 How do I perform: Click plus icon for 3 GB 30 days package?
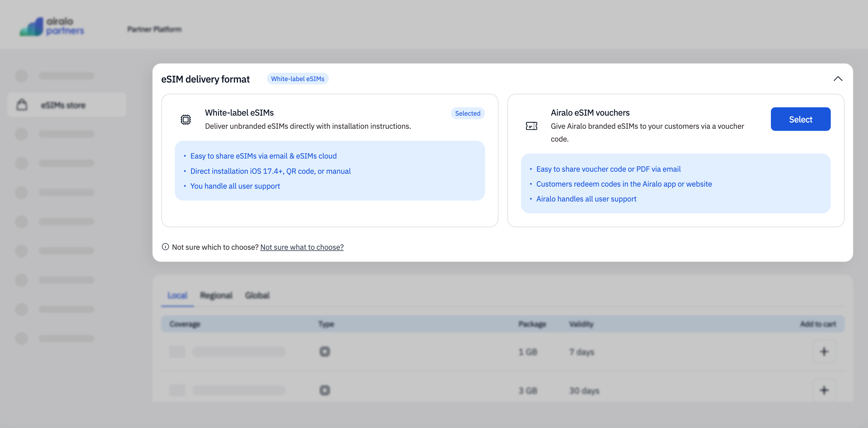pos(824,390)
